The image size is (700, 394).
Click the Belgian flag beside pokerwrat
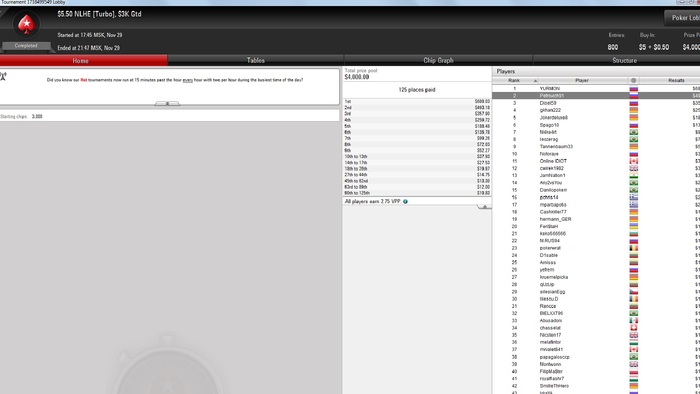(x=633, y=248)
